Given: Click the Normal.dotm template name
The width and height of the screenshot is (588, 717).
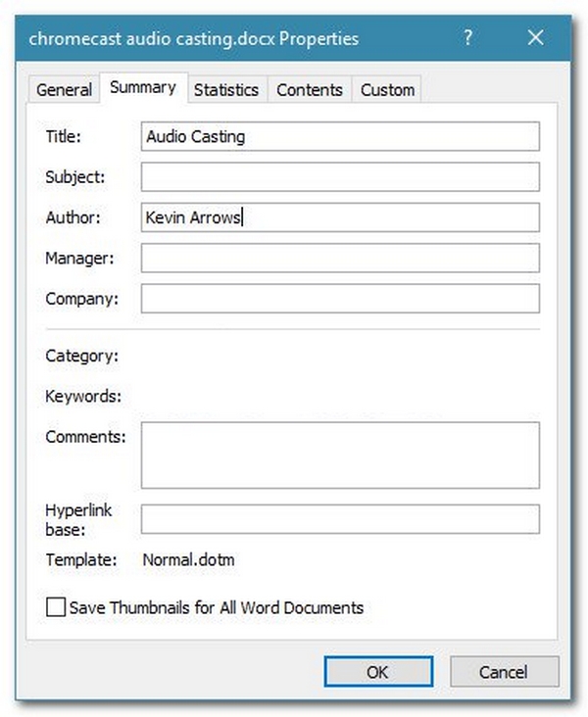Looking at the screenshot, I should pos(188,560).
